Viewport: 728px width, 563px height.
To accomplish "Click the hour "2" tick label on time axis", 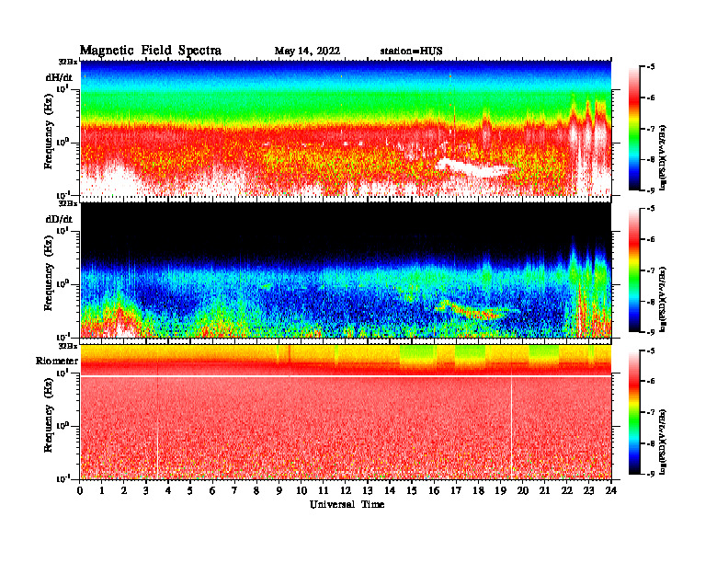I will pos(124,490).
